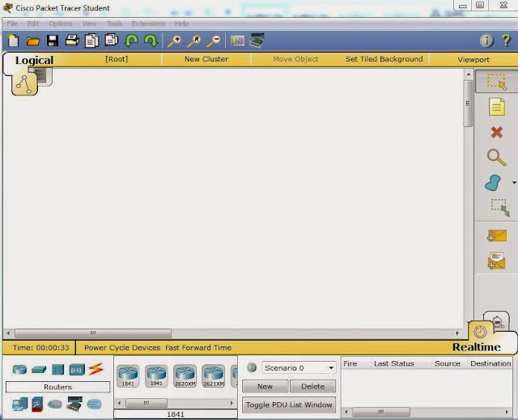Click Viewport
Image resolution: width=518 pixels, height=420 pixels.
473,60
